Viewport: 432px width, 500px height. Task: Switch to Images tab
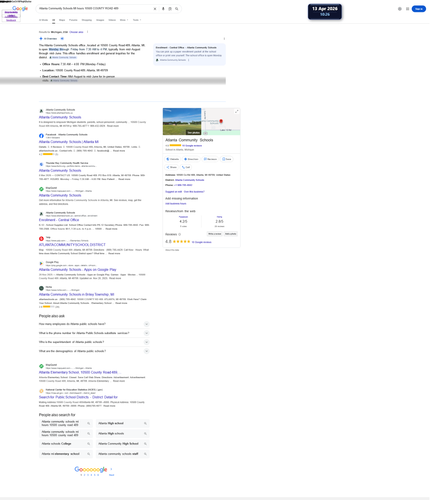click(x=100, y=20)
